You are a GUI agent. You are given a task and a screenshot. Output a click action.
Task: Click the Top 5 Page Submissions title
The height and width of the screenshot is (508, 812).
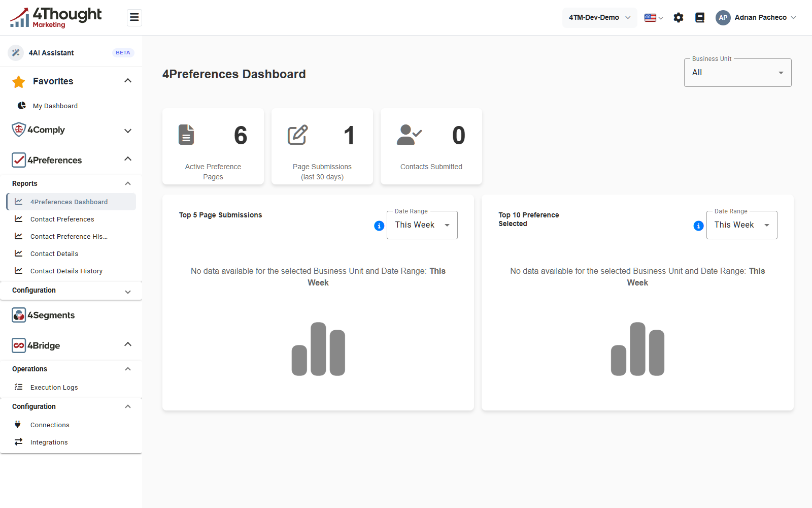pos(220,215)
